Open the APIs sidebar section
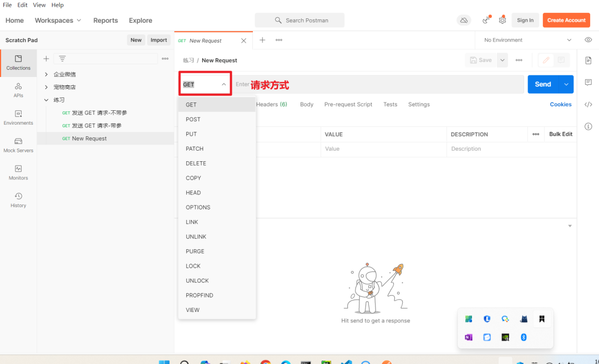This screenshot has height=364, width=599. [x=18, y=90]
